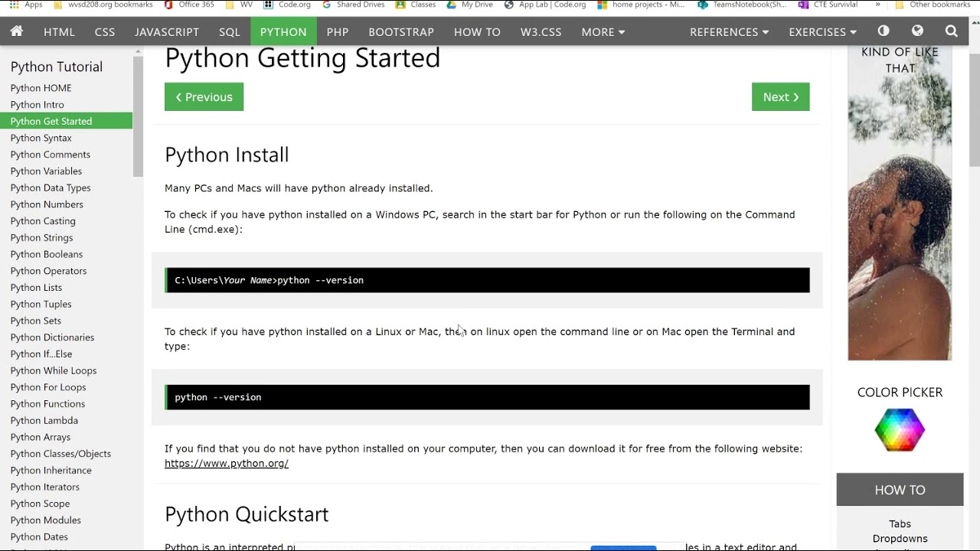Image resolution: width=980 pixels, height=551 pixels.
Task: Open the JAVASCRIPT tutorial tab
Action: [167, 31]
